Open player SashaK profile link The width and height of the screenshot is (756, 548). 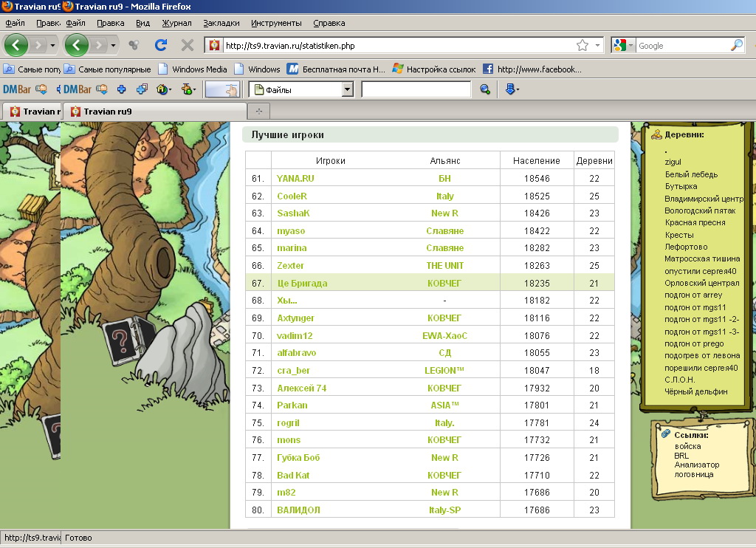(x=293, y=213)
